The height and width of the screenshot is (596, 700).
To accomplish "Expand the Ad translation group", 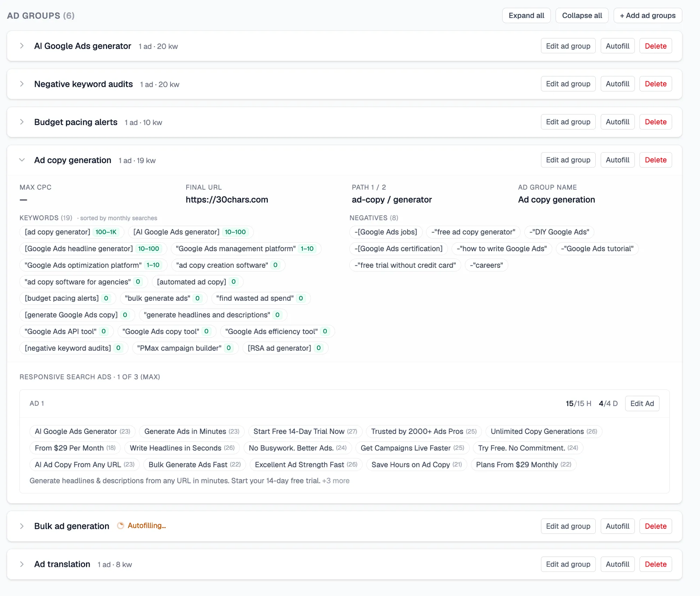I will pos(22,564).
